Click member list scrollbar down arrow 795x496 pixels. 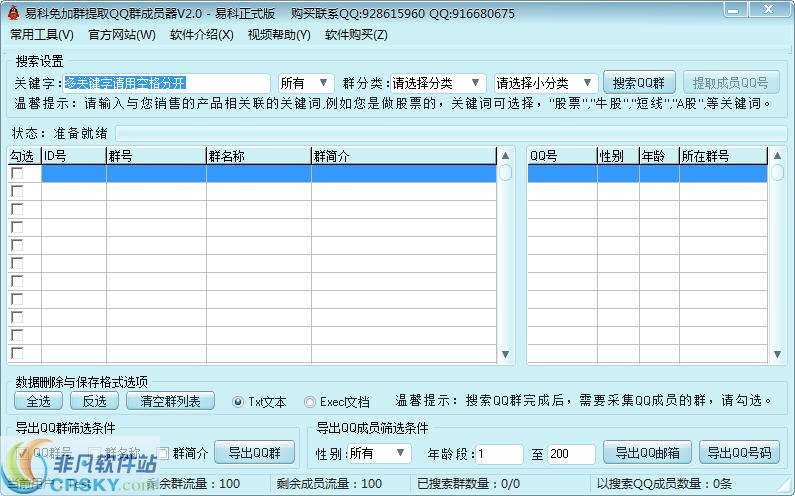click(777, 355)
